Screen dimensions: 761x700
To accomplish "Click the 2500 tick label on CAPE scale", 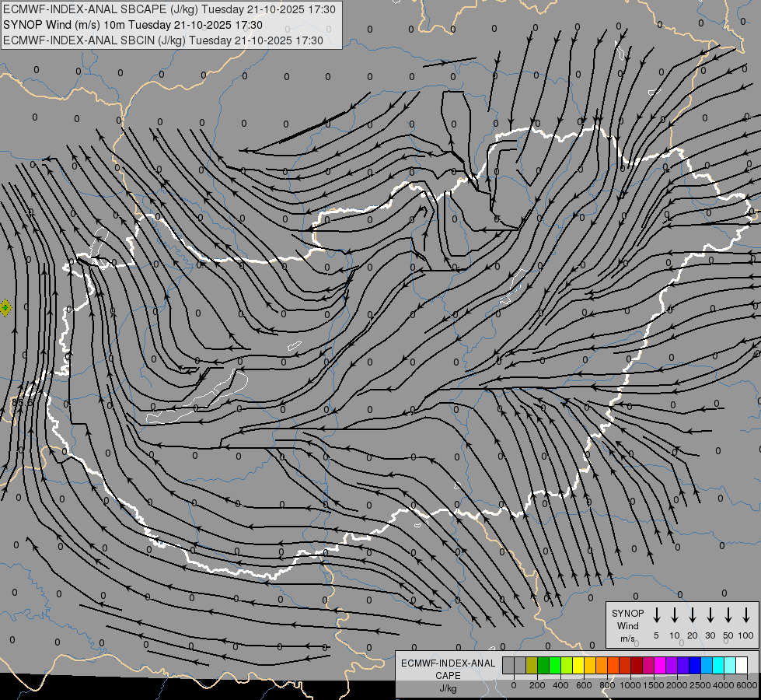I will 700,685.
